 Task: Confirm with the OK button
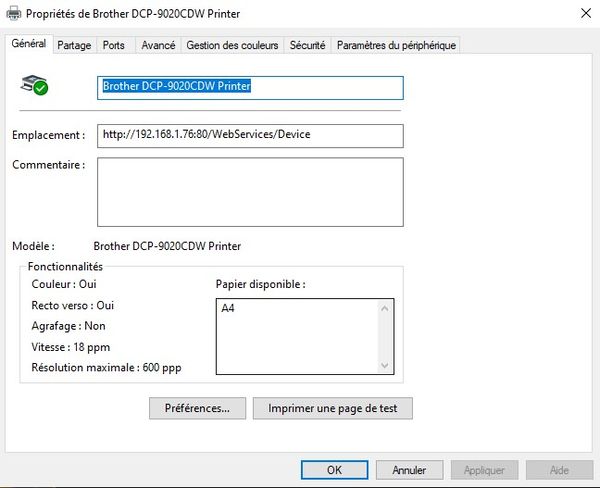(x=334, y=470)
